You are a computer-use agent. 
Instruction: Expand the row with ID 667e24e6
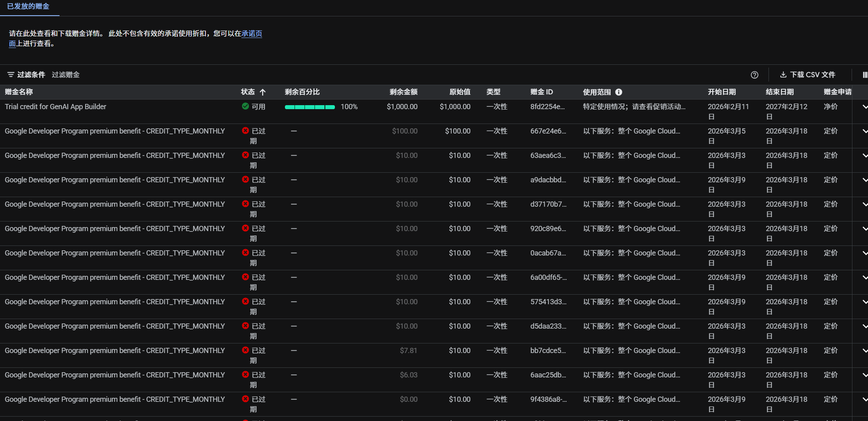click(x=865, y=131)
